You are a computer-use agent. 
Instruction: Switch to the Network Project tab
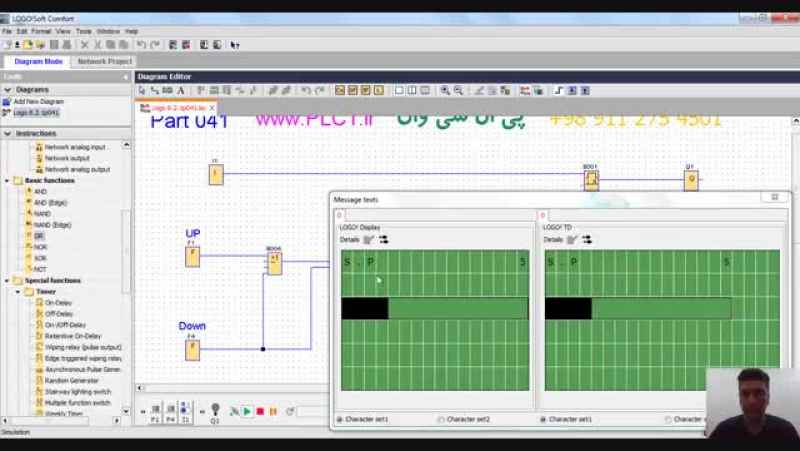click(x=105, y=61)
